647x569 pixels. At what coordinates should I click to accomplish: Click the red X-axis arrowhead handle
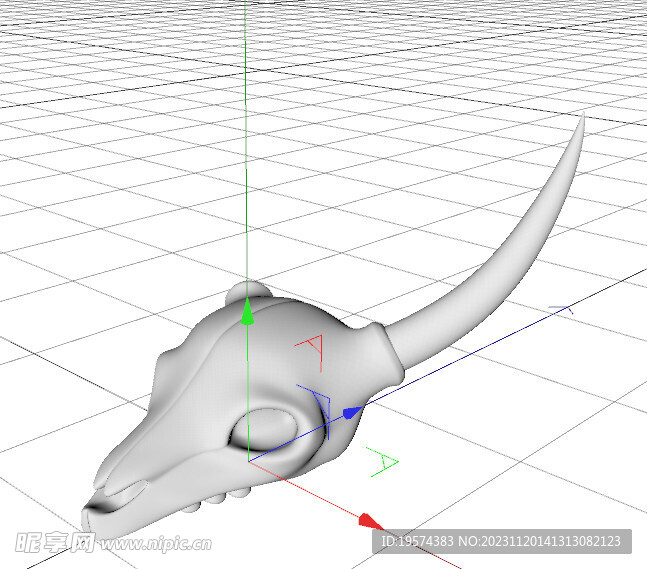tap(370, 522)
